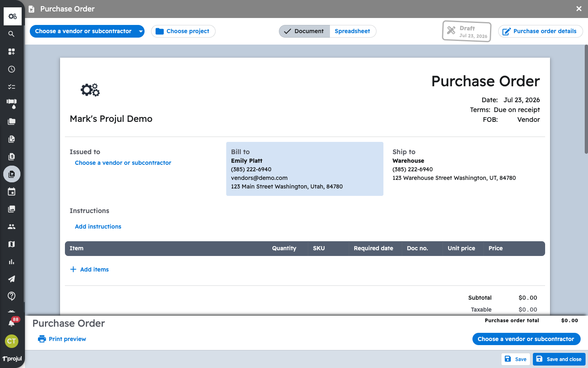
Task: Open the photo gallery icon in sidebar
Action: coord(11,209)
